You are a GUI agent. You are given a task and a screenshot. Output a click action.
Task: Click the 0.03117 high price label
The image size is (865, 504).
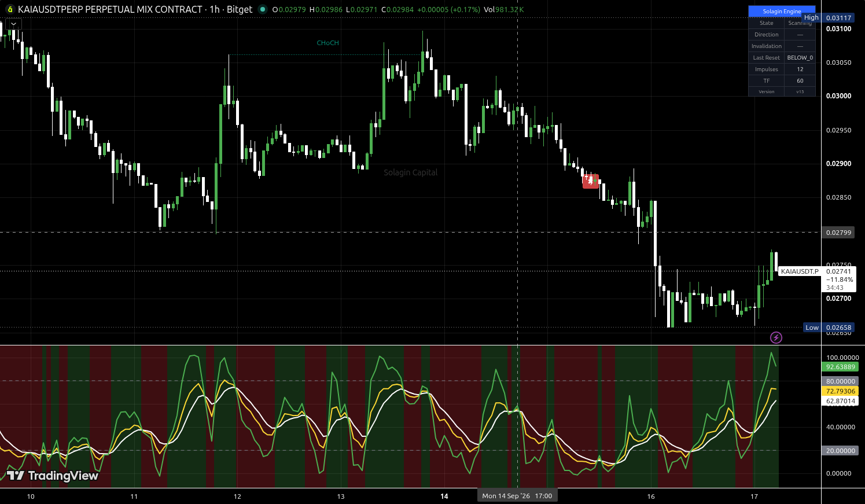pos(838,18)
